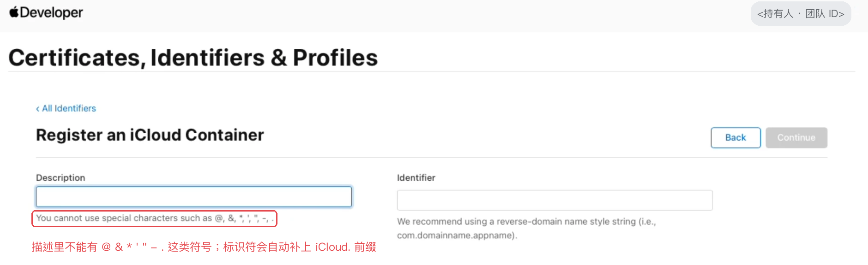Click the Certificates, Identifiers & Profiles heading
Viewport: 868px width, 265px height.
pos(193,58)
